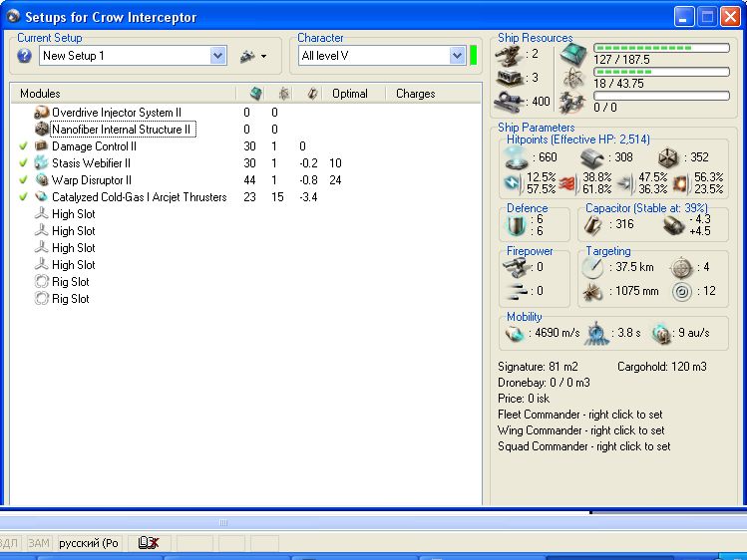Click the EM resistance icon
747x560 pixels.
[x=513, y=183]
